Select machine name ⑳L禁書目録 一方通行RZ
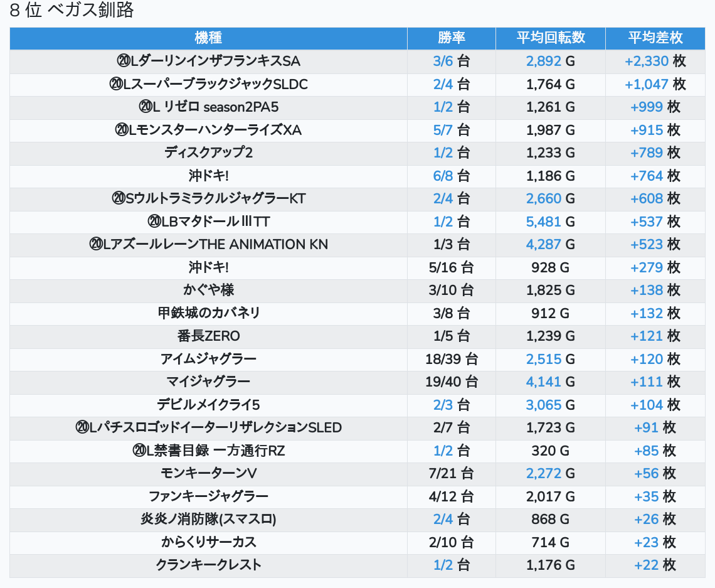This screenshot has width=715, height=588. click(x=208, y=451)
